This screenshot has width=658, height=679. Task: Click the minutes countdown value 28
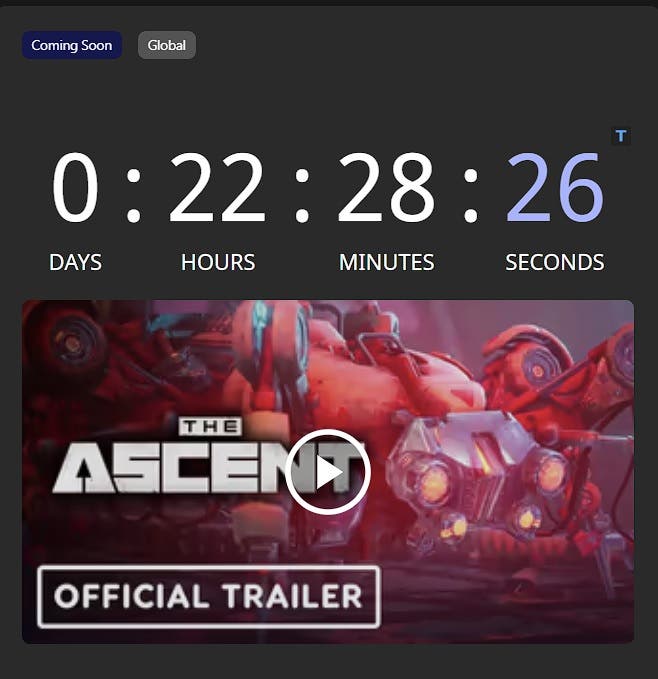click(x=386, y=187)
